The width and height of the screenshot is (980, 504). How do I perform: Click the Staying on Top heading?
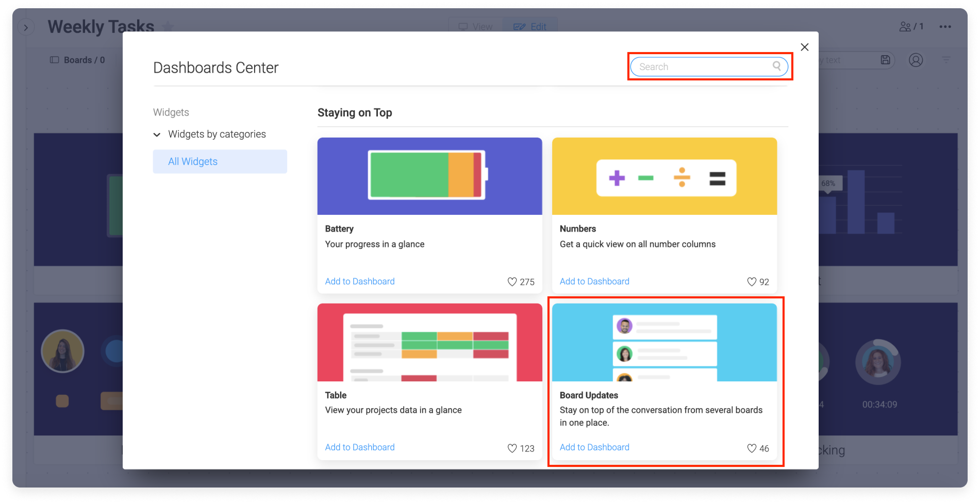click(355, 112)
